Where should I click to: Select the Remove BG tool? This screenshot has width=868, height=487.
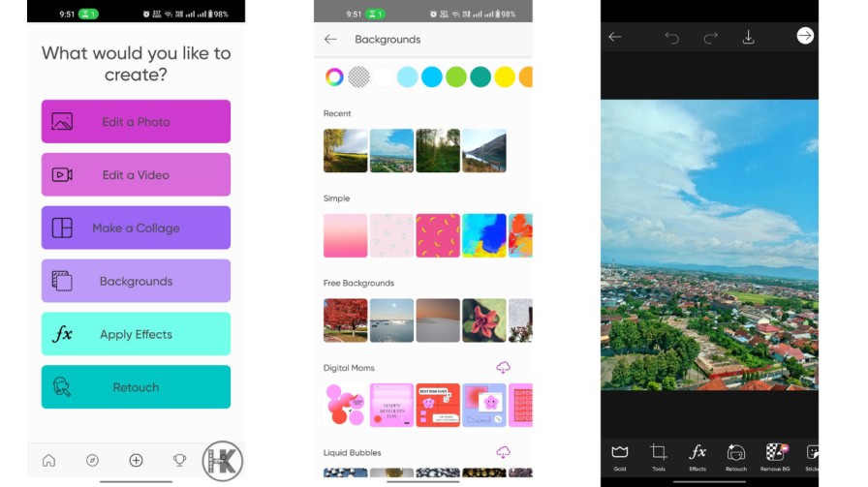[x=775, y=457]
